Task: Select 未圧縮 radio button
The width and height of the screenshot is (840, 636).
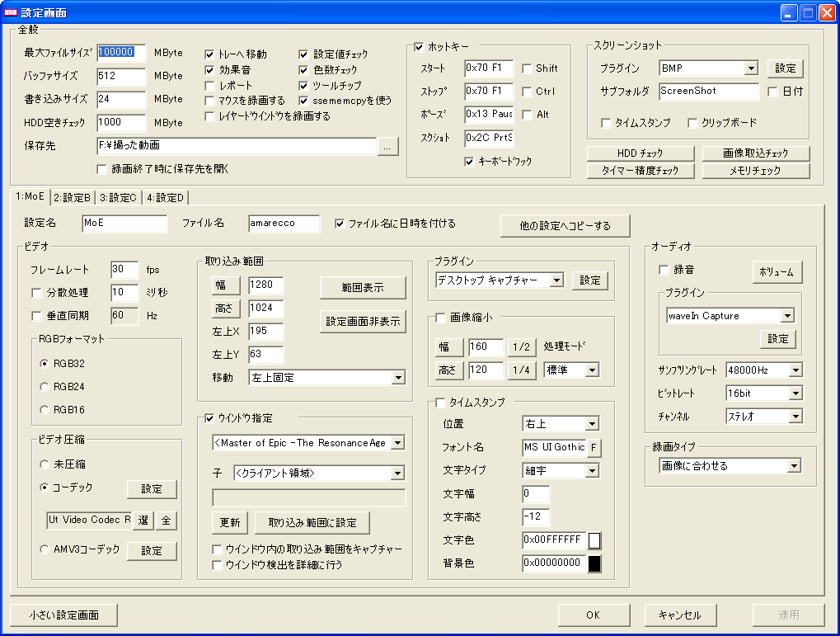Action: point(45,464)
